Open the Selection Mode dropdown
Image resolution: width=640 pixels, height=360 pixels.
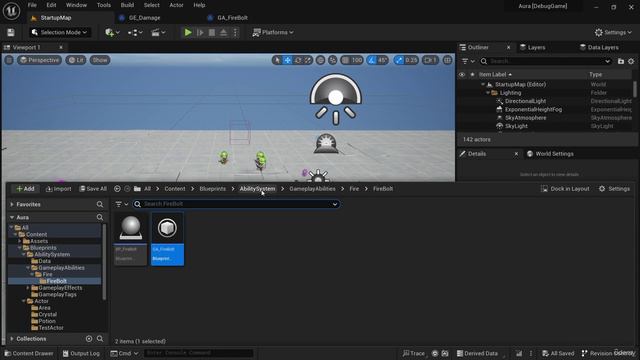(60, 32)
